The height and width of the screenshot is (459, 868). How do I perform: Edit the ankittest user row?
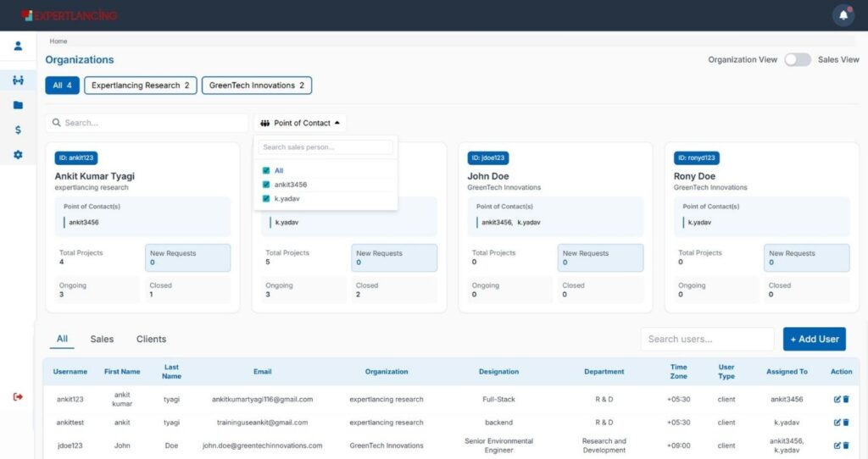point(837,423)
